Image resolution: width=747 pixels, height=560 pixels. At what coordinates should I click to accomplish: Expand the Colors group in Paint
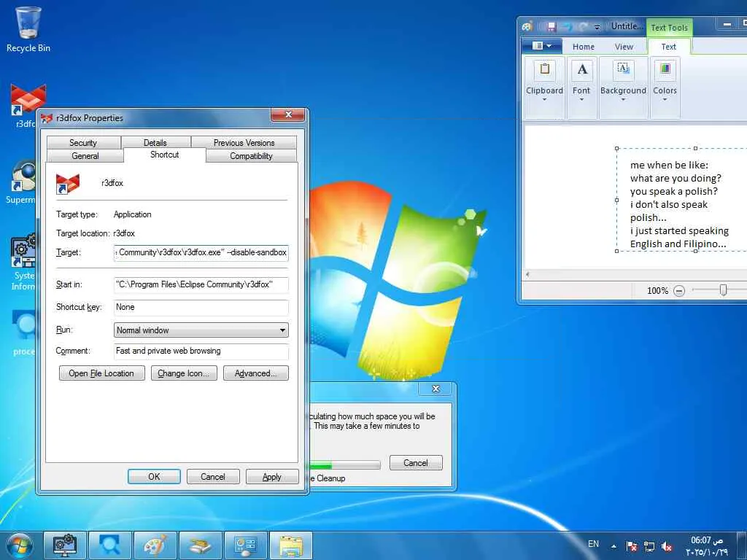665,87
